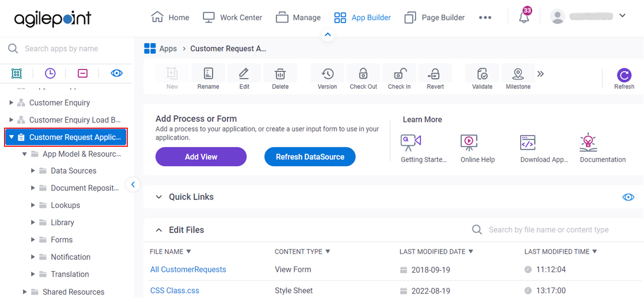
Task: Click the New toolbar icon
Action: click(x=172, y=74)
